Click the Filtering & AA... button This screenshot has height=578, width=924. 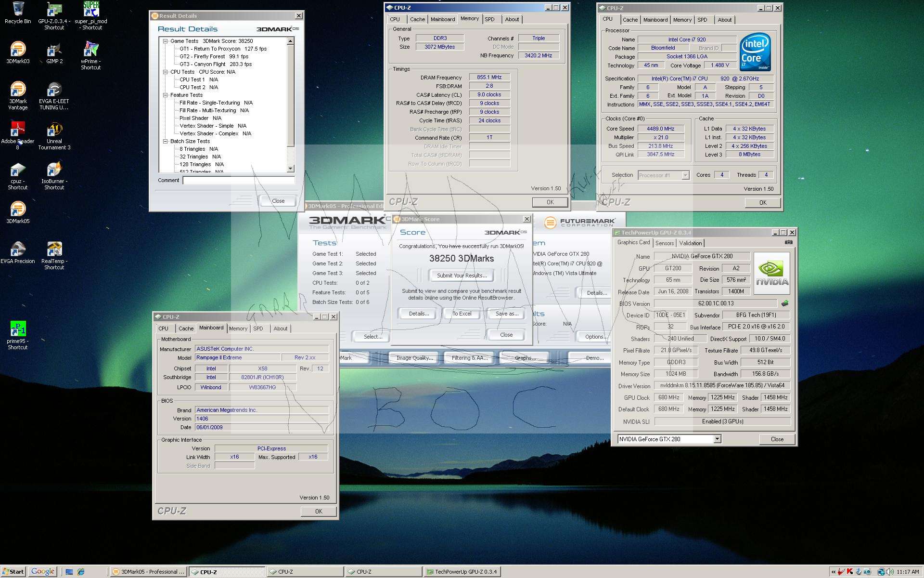pyautogui.click(x=469, y=358)
